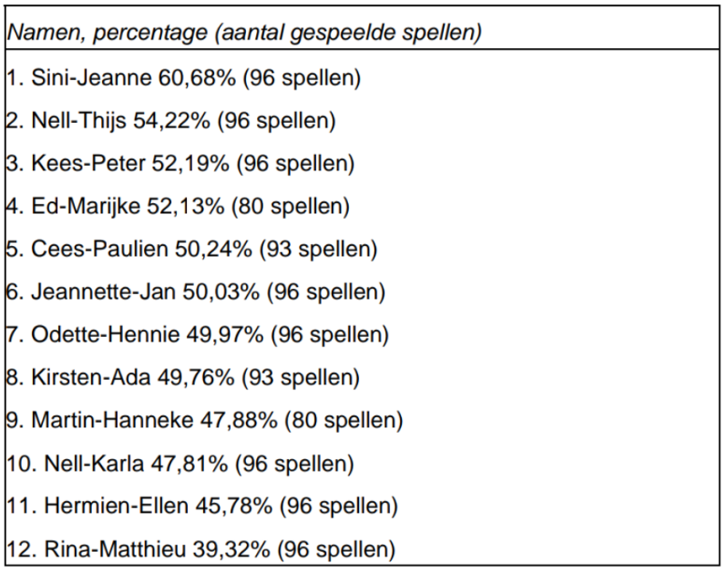Select the row for Sini-Jeanne
The width and height of the screenshot is (728, 572).
coord(184,77)
